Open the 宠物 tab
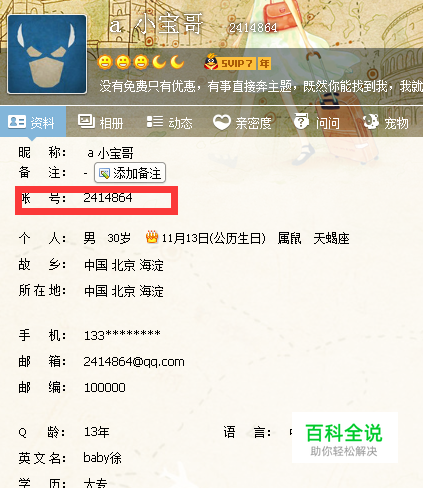Screen dimensions: 423x488 385,122
